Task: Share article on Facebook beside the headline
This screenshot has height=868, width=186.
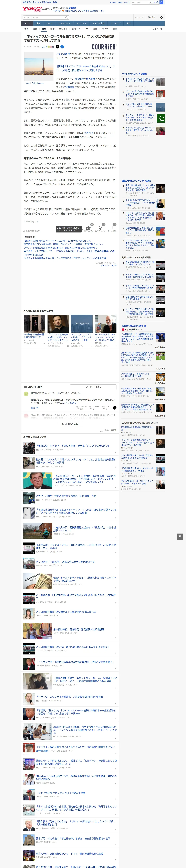Action: pyautogui.click(x=62, y=47)
